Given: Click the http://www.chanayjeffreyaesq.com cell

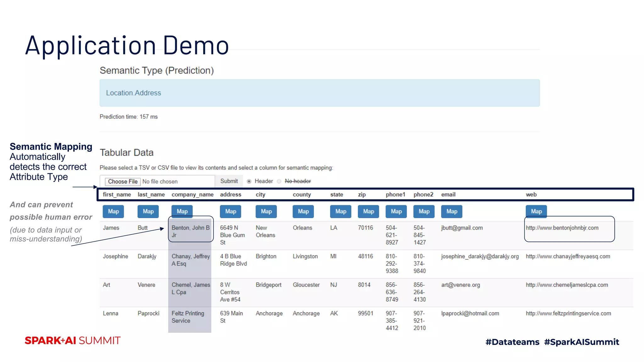Looking at the screenshot, I should click(x=568, y=256).
